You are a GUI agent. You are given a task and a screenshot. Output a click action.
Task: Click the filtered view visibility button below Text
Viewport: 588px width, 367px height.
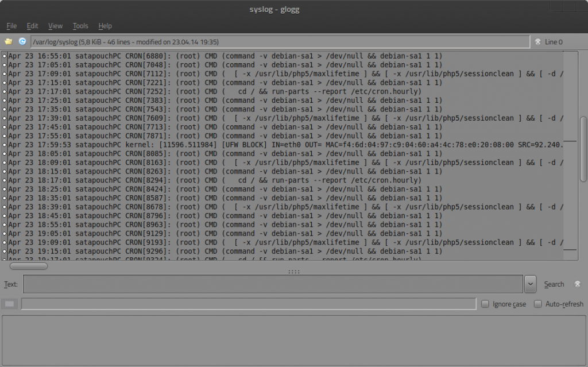click(x=9, y=304)
